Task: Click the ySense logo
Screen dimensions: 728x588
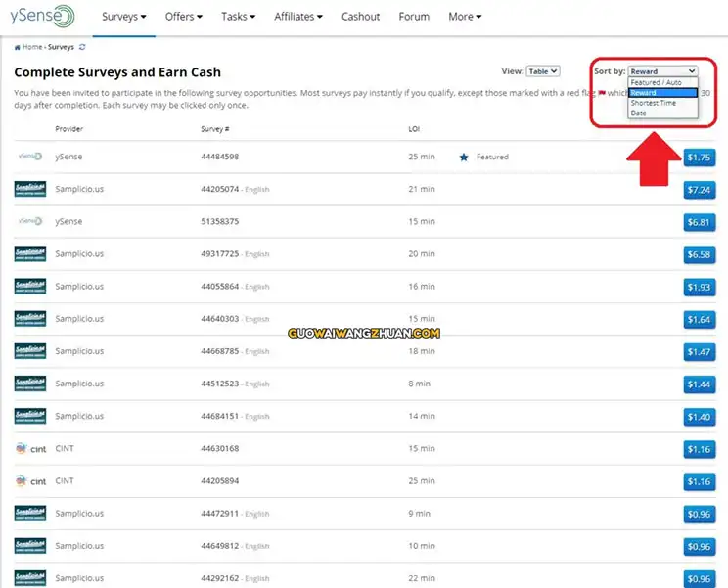Action: tap(42, 16)
